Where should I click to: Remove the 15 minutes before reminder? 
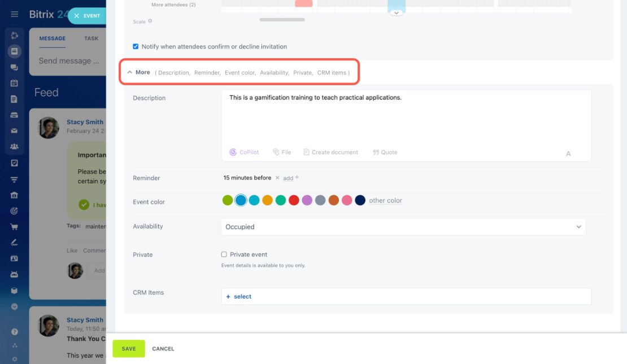coord(277,178)
